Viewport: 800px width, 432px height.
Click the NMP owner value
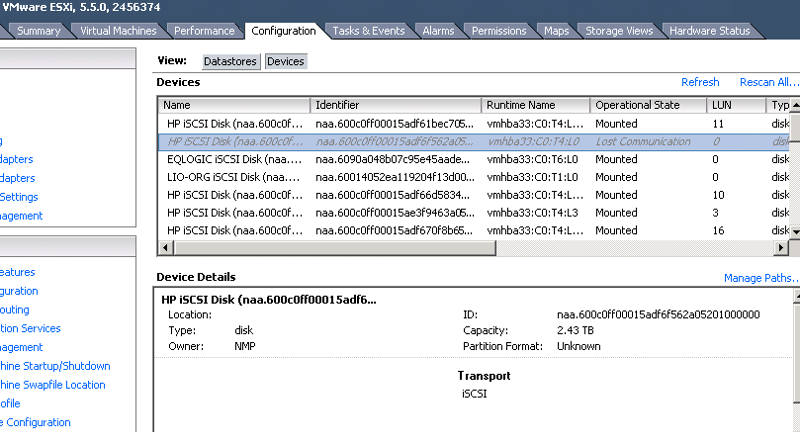[x=245, y=346]
